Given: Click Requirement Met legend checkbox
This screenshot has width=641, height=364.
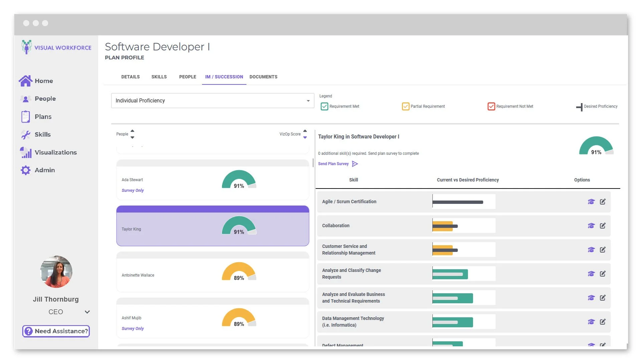Looking at the screenshot, I should pos(324,106).
